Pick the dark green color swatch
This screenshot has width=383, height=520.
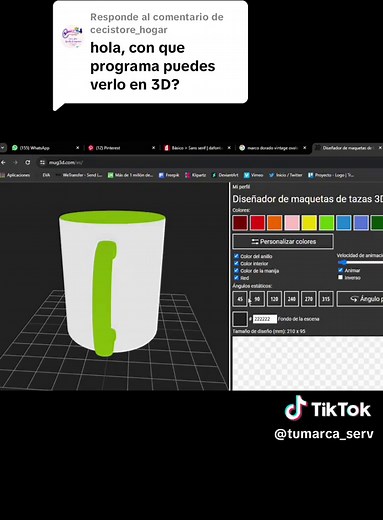(x=377, y=223)
